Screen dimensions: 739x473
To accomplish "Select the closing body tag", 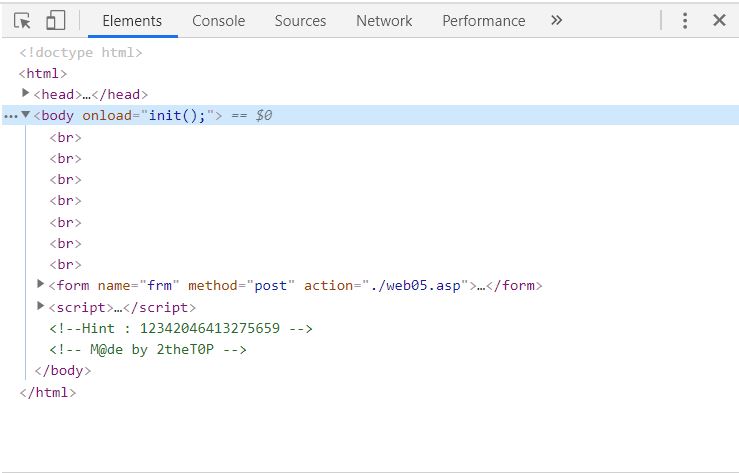I will pyautogui.click(x=63, y=370).
